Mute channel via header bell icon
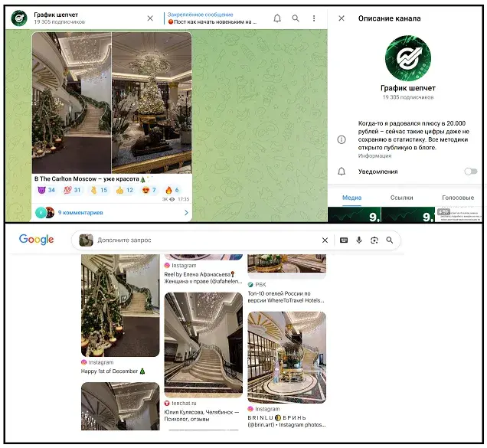The image size is (487, 448). coord(277,18)
